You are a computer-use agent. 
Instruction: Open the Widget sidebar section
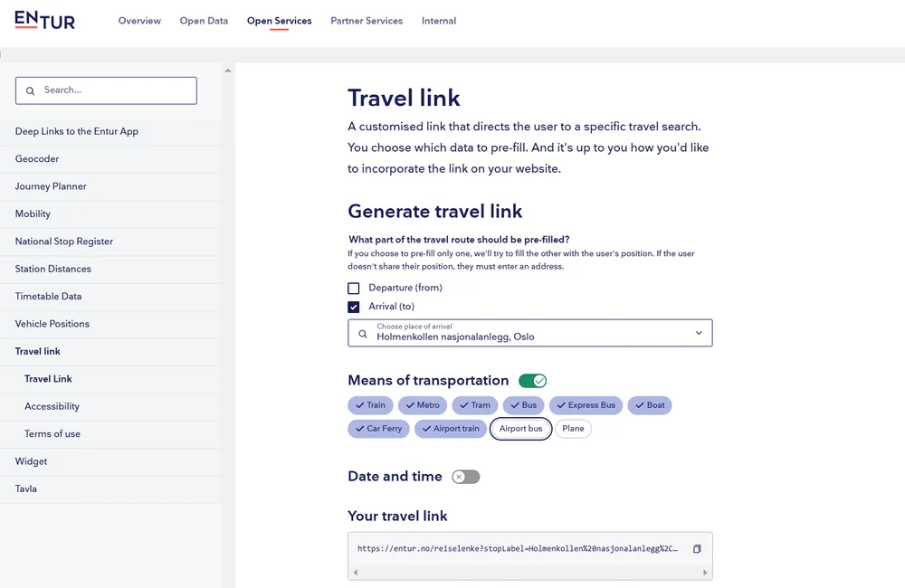click(x=32, y=461)
